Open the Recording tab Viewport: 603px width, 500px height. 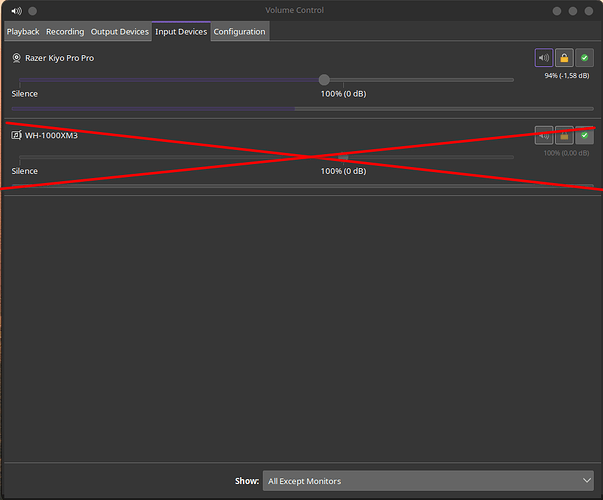65,32
